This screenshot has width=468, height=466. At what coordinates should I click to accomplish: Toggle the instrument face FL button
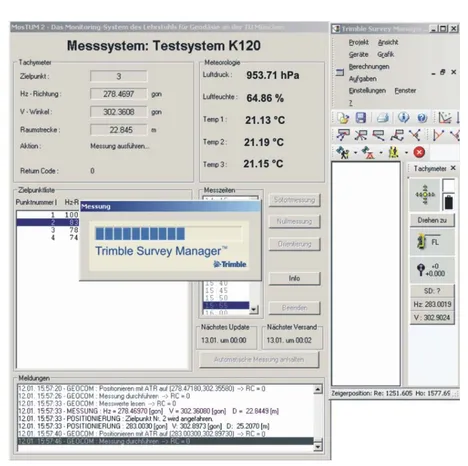tap(432, 242)
